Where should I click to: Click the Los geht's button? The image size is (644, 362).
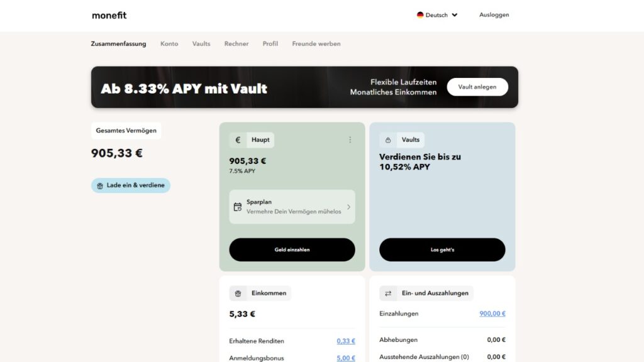442,250
